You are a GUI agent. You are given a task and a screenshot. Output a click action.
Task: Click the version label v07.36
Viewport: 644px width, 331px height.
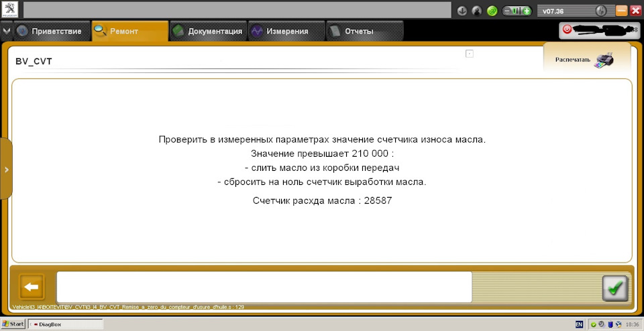(x=553, y=11)
